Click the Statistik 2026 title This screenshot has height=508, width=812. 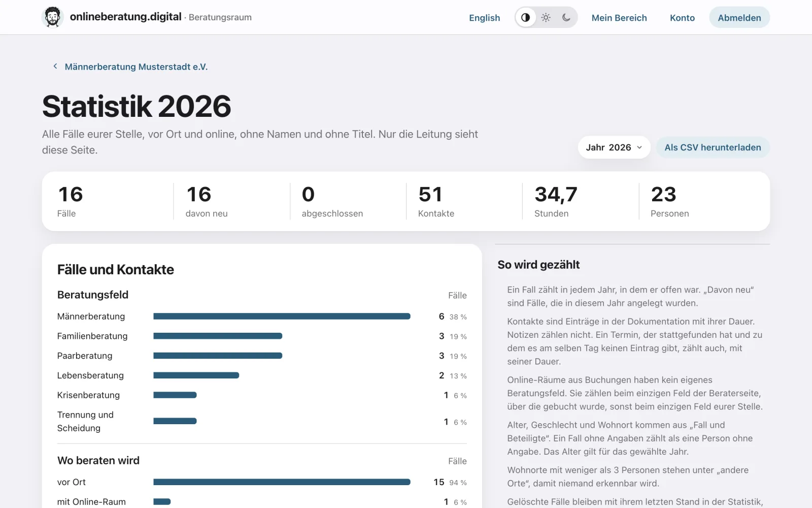pos(137,106)
